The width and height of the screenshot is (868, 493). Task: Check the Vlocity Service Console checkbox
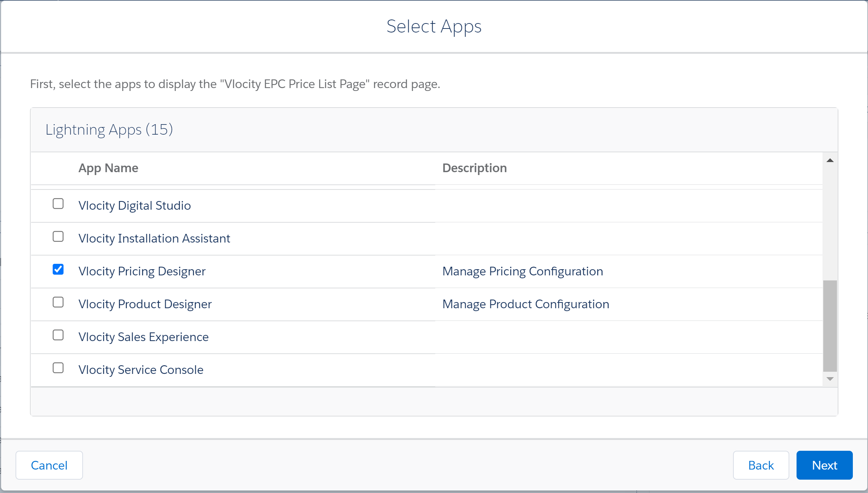pyautogui.click(x=58, y=368)
